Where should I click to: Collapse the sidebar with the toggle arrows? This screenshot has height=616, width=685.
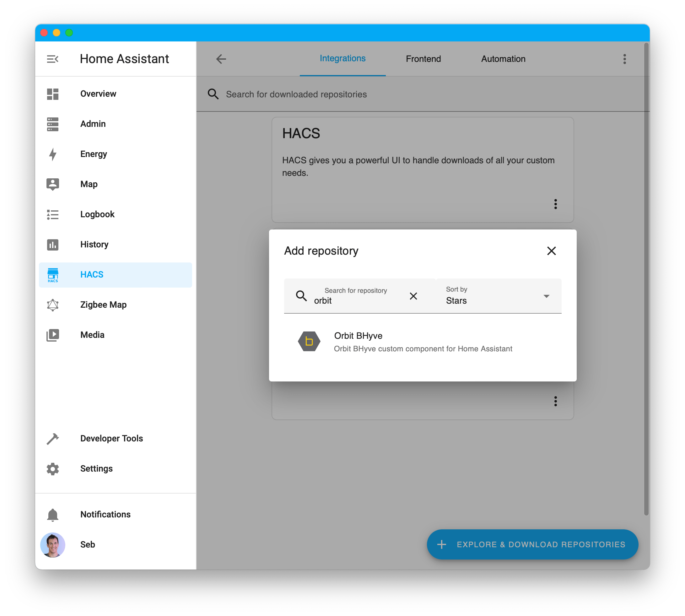click(x=53, y=58)
